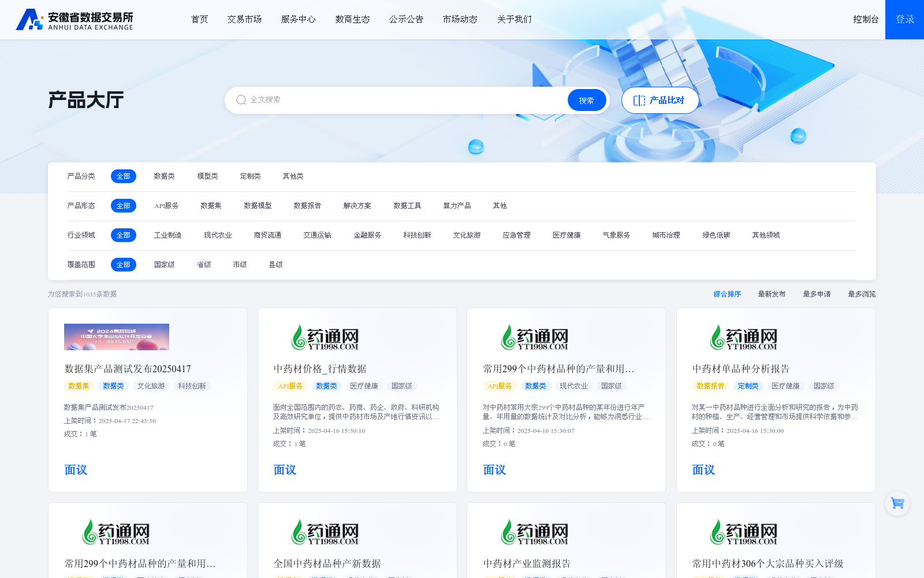Filter product form by 数据报告
The height and width of the screenshot is (578, 924).
(307, 206)
